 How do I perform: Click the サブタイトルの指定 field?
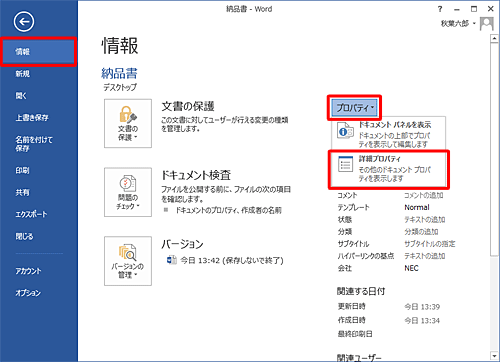coord(430,244)
